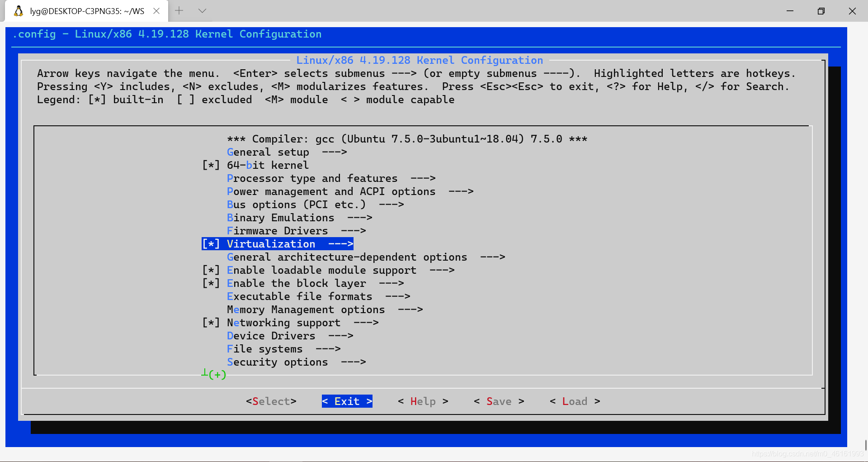Toggle Enable the block layer checkbox

point(211,283)
